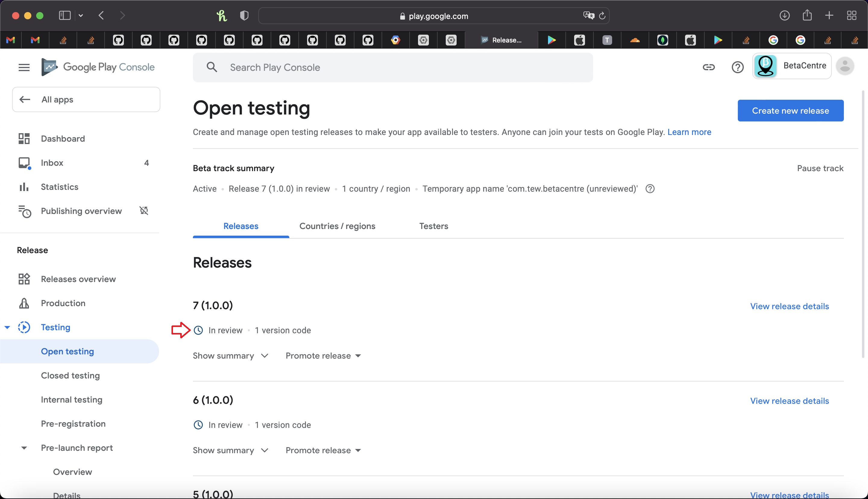Click Create new release button
This screenshot has height=499, width=868.
pos(791,110)
